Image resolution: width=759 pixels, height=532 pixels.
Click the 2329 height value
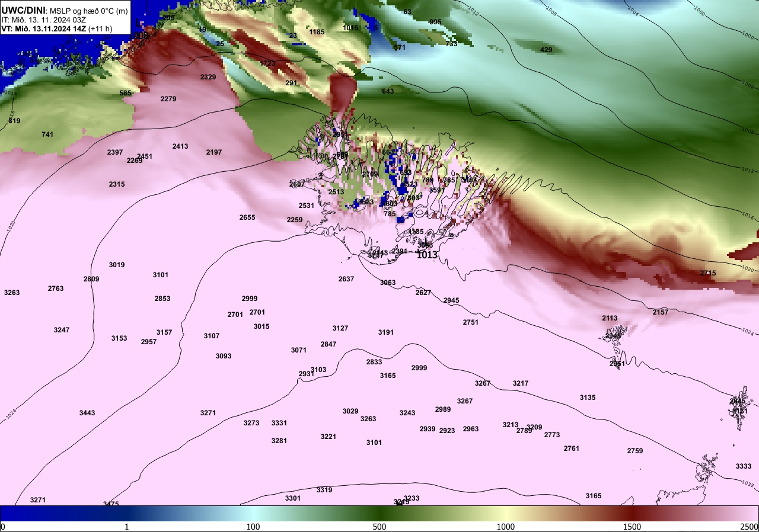[x=208, y=77]
